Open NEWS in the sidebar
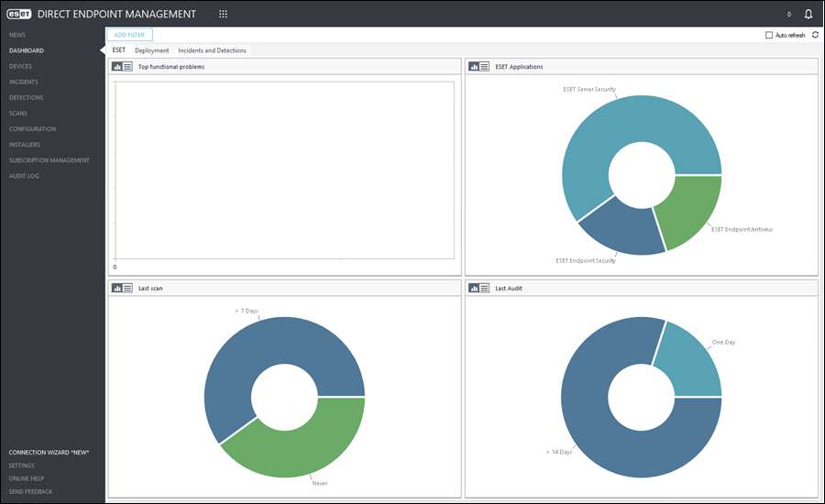This screenshot has height=504, width=825. [x=17, y=35]
